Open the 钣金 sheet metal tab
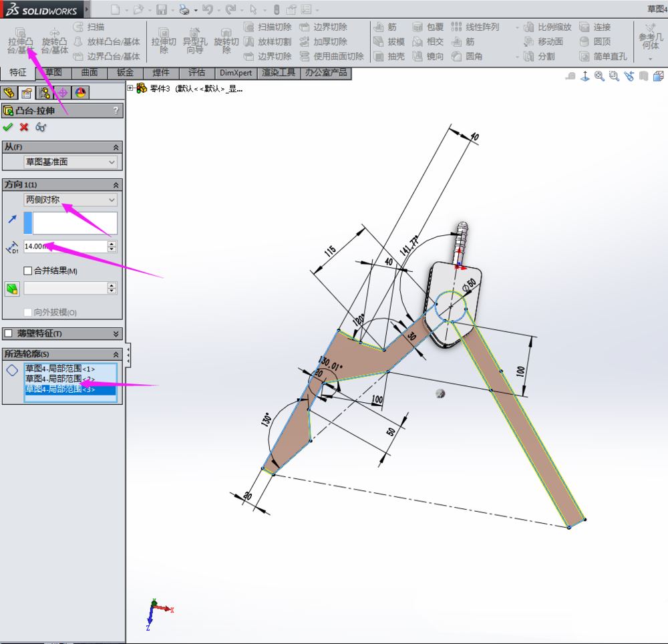This screenshot has width=668, height=644. pos(125,73)
